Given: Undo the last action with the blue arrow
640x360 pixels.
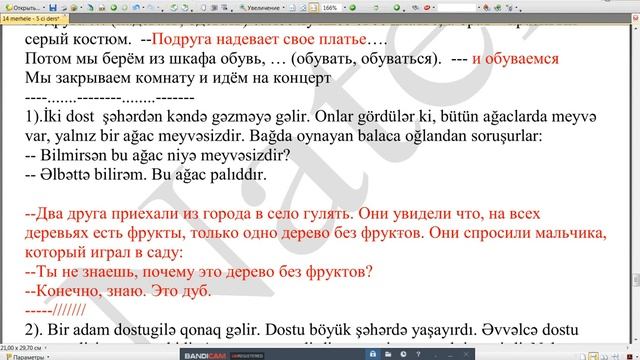Looking at the screenshot, I should (136, 8).
